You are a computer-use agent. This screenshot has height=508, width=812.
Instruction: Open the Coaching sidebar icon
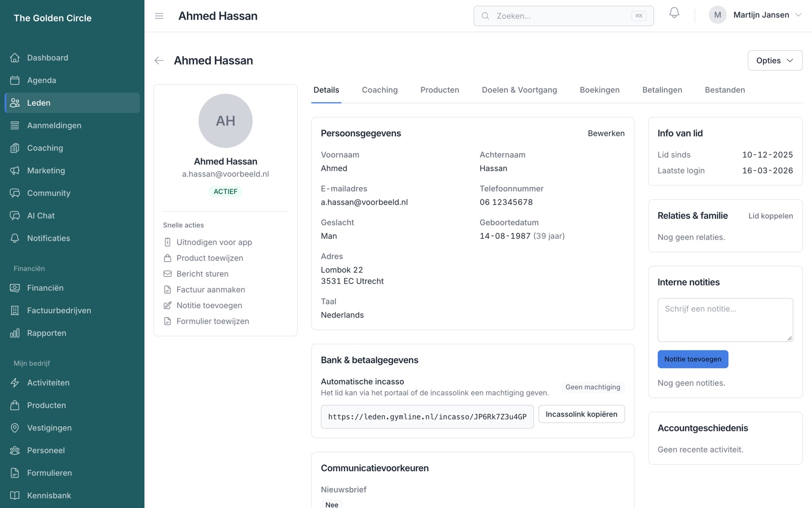click(15, 148)
